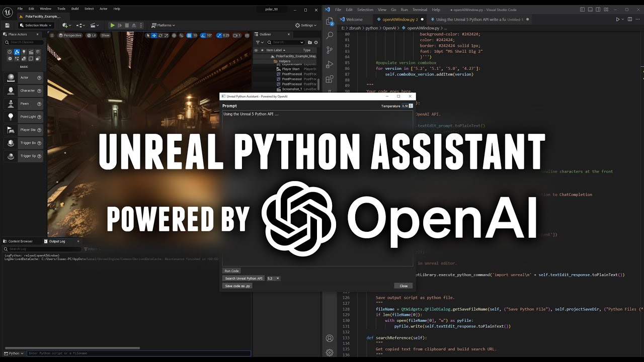Screen dimensions: 644x362
Task: Toggle surface snapping in viewport
Action: (181, 35)
